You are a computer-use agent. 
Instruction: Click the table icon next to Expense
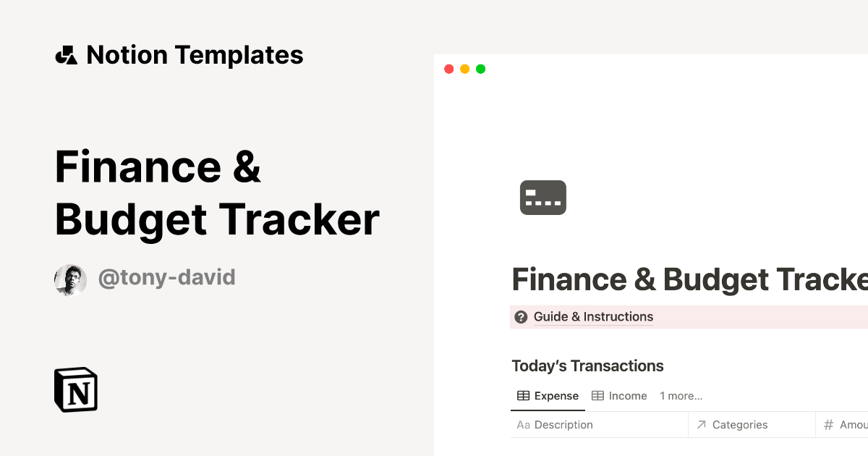pos(523,396)
